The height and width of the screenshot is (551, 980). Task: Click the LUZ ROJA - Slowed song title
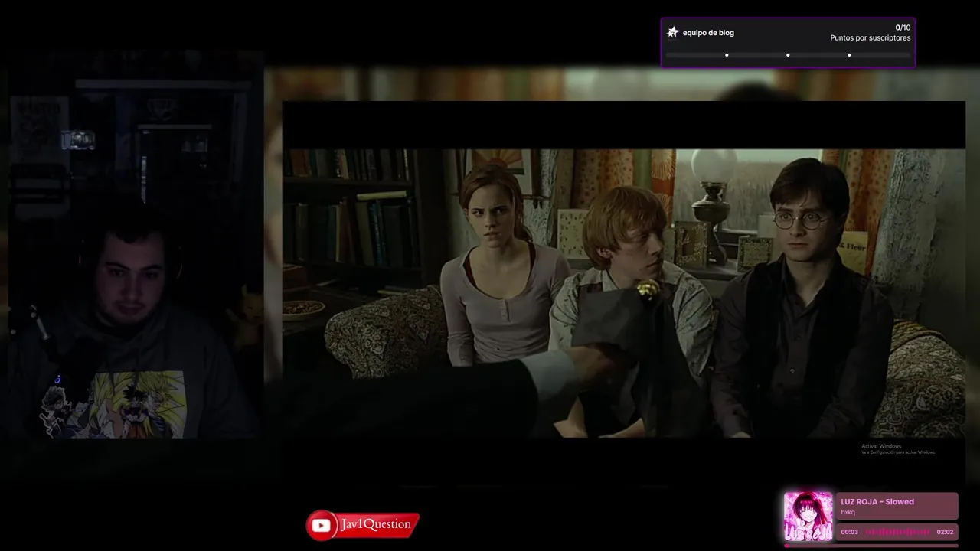point(877,502)
